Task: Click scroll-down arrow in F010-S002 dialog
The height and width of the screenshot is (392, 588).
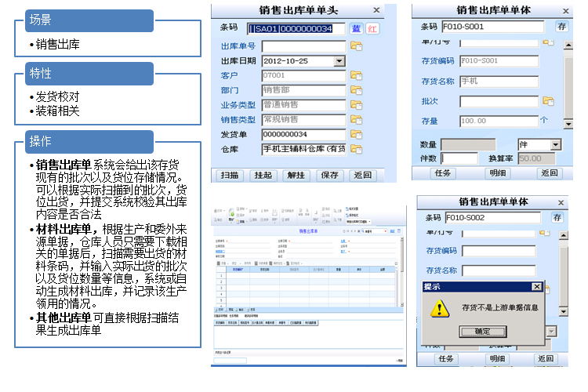Action: [x=564, y=311]
